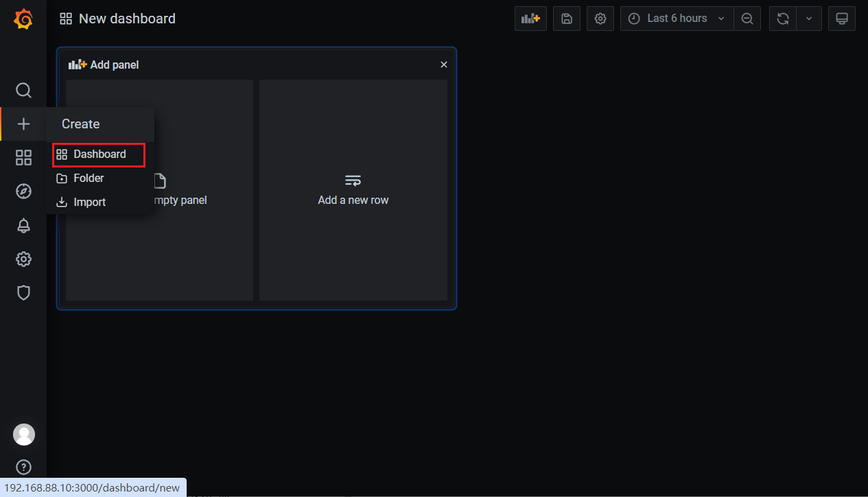Open the Search magnifier in sidebar
Image resolution: width=868 pixels, height=497 pixels.
pos(23,91)
